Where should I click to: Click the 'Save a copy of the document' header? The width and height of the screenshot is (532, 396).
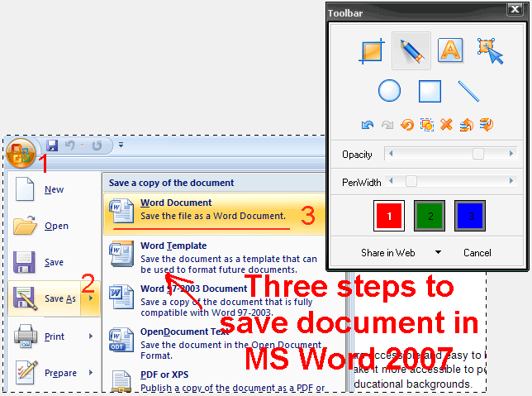coord(171,183)
